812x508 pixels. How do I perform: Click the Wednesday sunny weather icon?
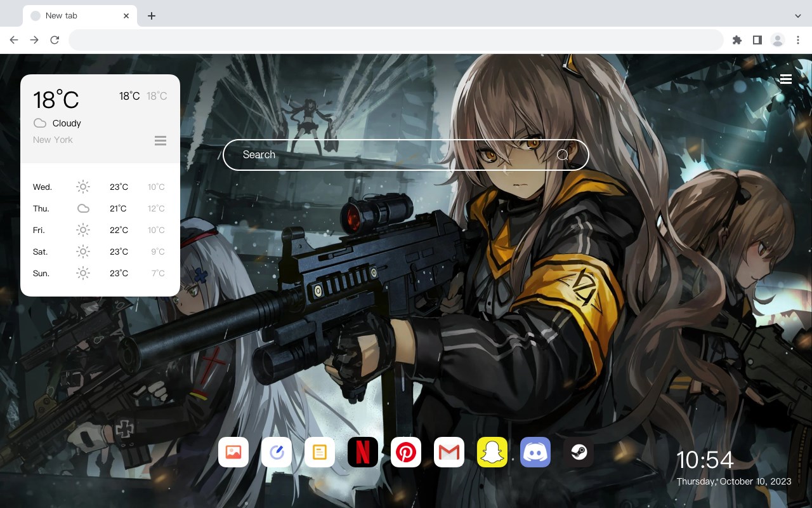pos(83,187)
